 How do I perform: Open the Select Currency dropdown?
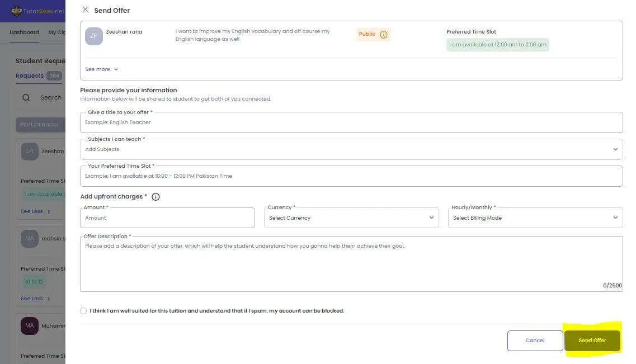(351, 218)
